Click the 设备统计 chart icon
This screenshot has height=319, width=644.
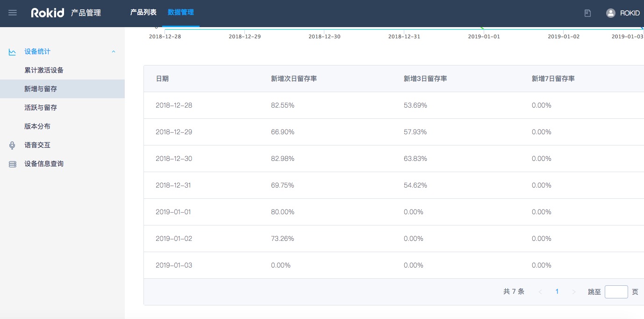[x=13, y=52]
